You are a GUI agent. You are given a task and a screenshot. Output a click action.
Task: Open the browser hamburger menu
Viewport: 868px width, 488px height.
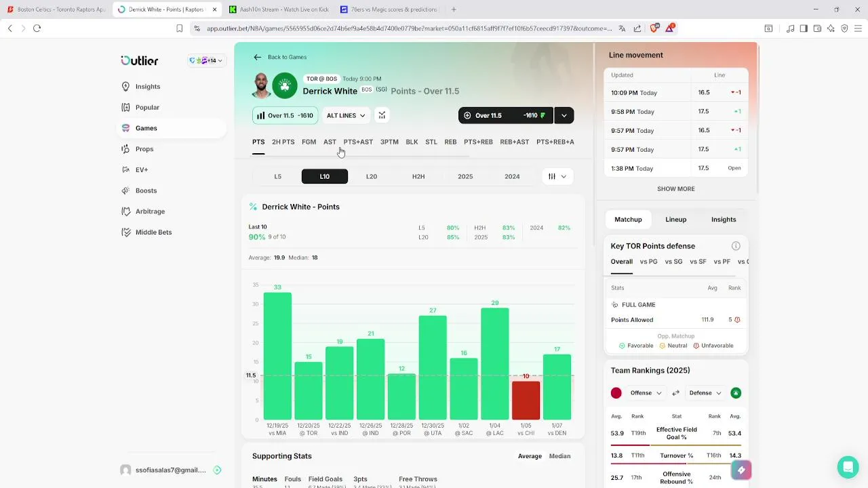click(858, 28)
